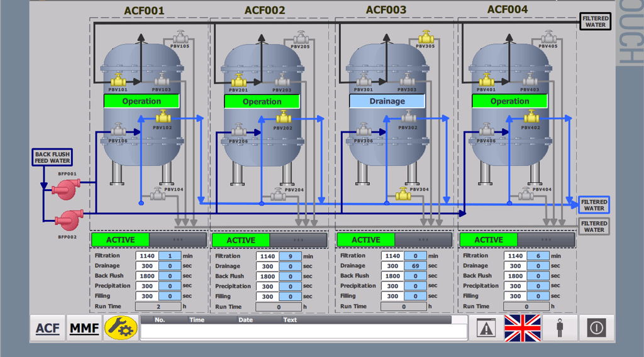Open the ACF screen tab
Screen dimensions: 644x357
(x=48, y=328)
